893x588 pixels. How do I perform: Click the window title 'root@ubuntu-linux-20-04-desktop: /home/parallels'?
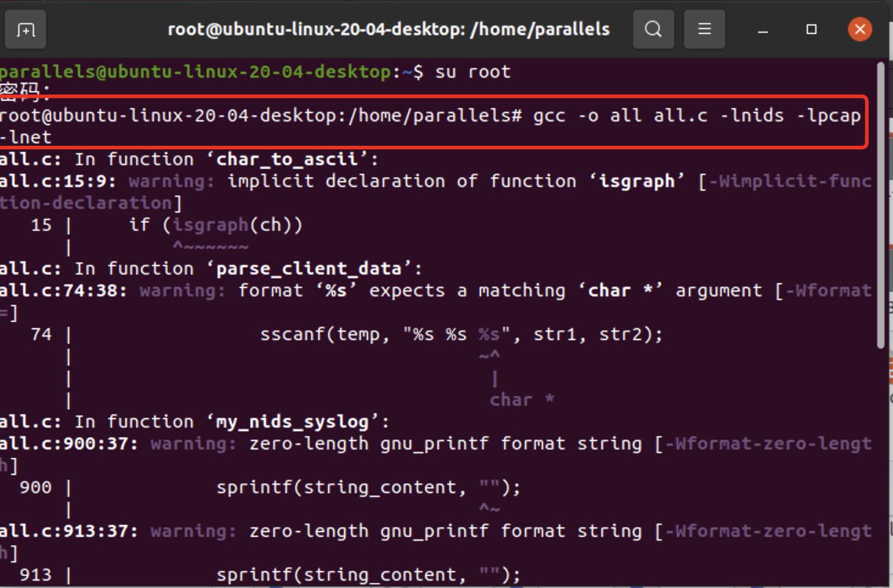point(389,29)
